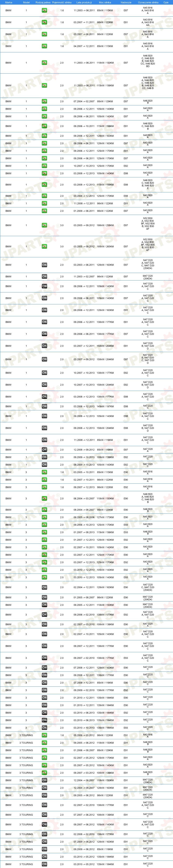Click date cell 09.2006 -> 10.2013
Viewport: 173px width, 868px height.
coord(84,525)
